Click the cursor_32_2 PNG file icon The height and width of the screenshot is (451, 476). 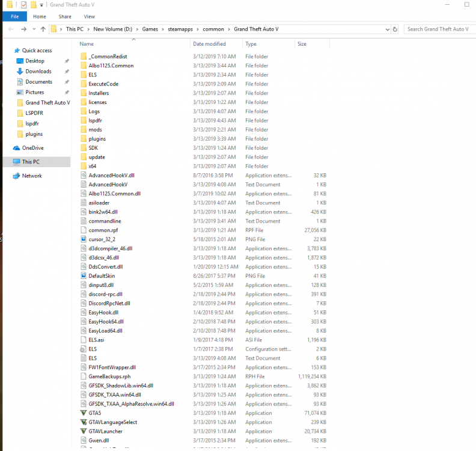[84, 239]
